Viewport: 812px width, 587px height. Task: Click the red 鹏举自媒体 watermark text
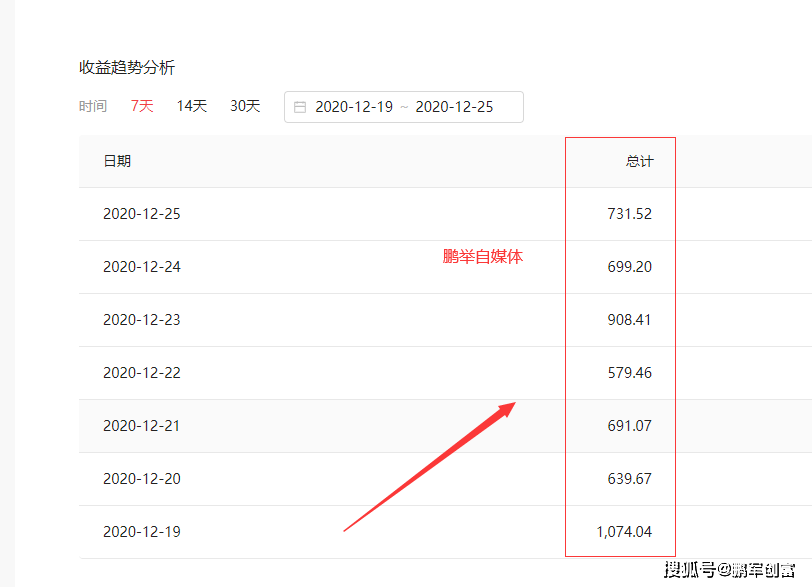(x=483, y=257)
